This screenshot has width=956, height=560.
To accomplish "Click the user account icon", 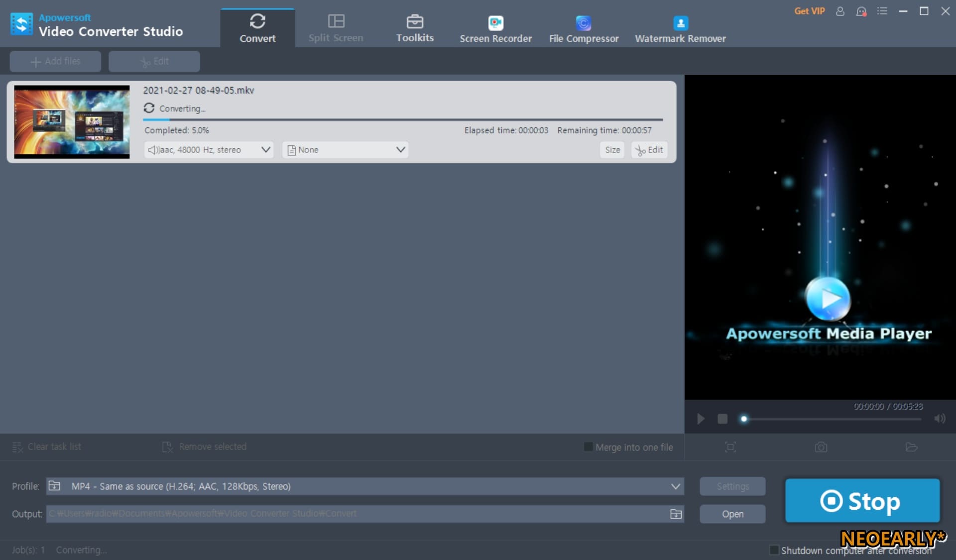I will click(840, 11).
